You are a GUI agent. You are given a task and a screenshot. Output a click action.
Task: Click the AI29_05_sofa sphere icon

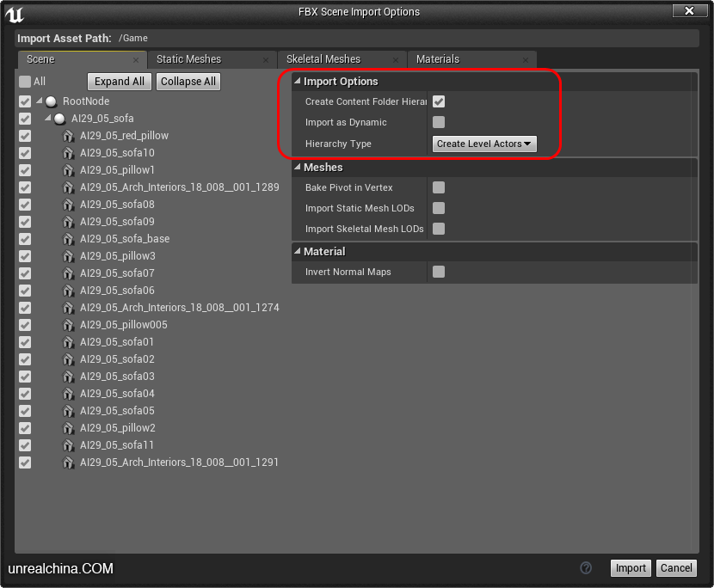point(59,119)
